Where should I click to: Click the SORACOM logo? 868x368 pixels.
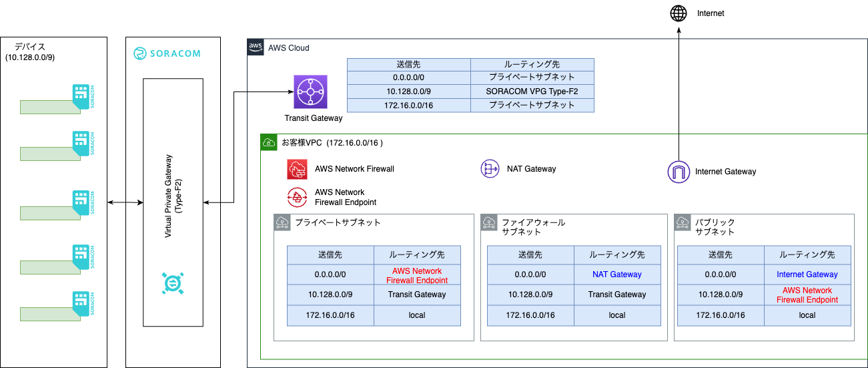click(x=167, y=53)
